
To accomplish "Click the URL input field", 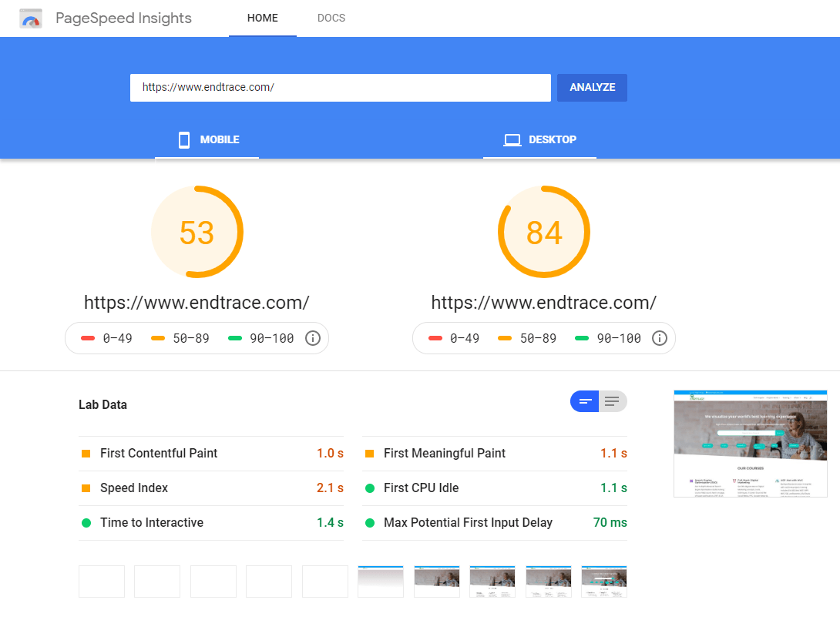I will 340,87.
